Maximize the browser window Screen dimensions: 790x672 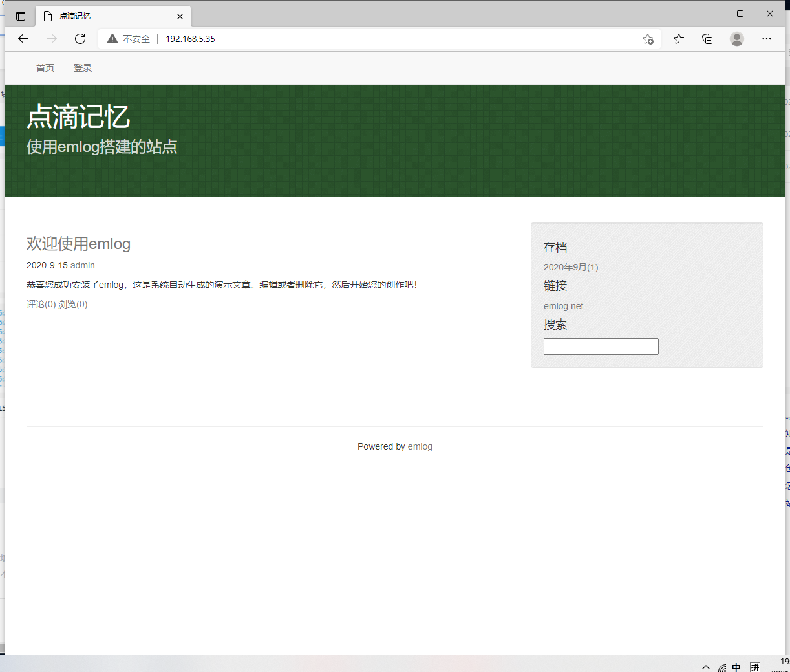coord(740,14)
